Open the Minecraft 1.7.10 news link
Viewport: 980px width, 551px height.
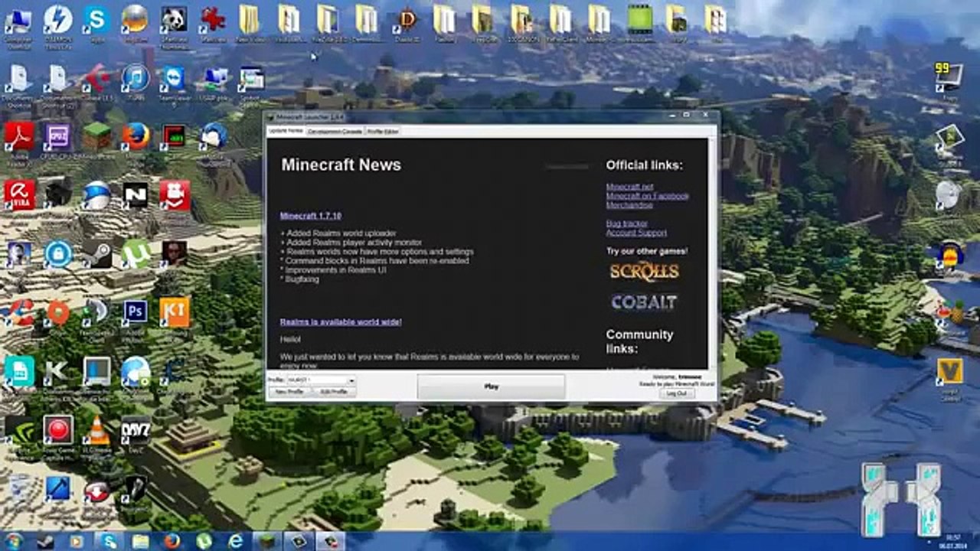click(x=310, y=216)
